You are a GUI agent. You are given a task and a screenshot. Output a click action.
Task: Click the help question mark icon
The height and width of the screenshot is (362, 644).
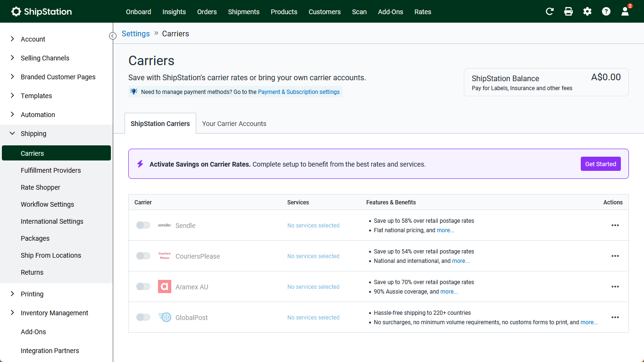pyautogui.click(x=606, y=11)
